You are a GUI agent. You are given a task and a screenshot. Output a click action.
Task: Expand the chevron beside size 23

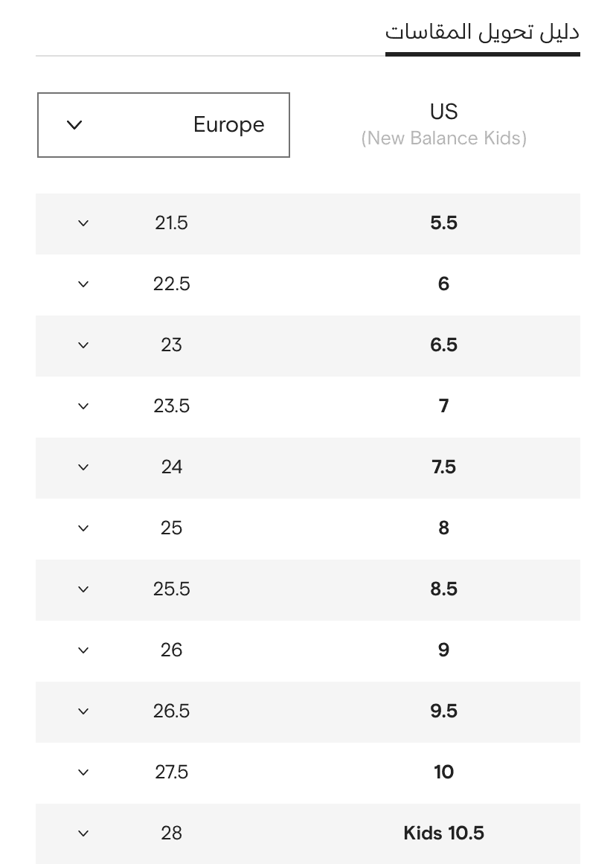[x=83, y=345]
